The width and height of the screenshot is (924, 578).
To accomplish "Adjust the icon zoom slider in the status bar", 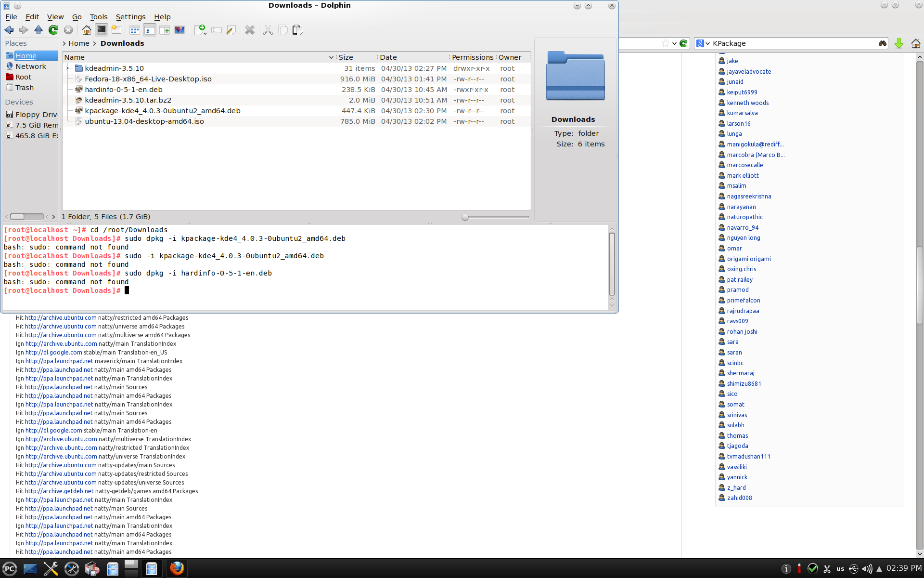I will pyautogui.click(x=465, y=217).
